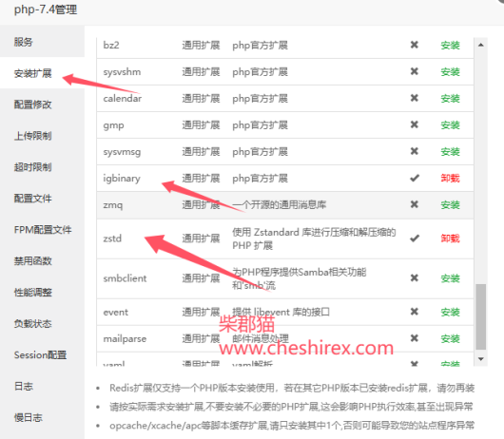This screenshot has height=439, width=504.
Task: Install the gmp extension
Action: coord(450,125)
